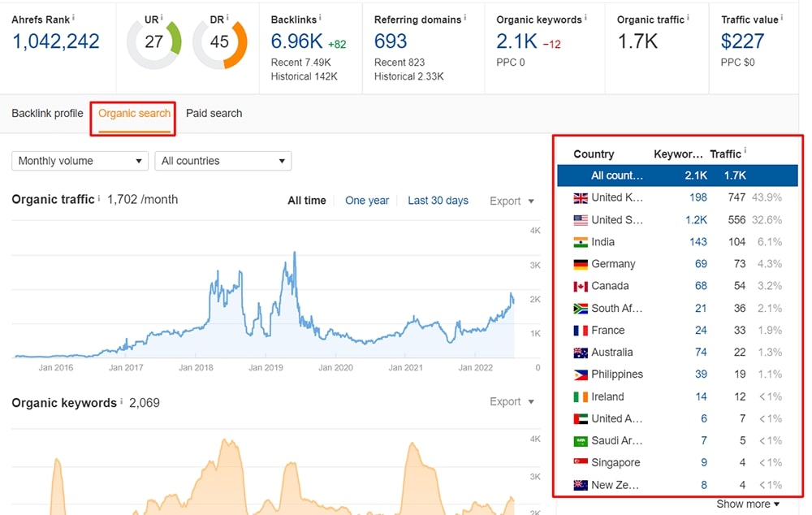Click the Country column header
812x515 pixels.
click(x=594, y=154)
